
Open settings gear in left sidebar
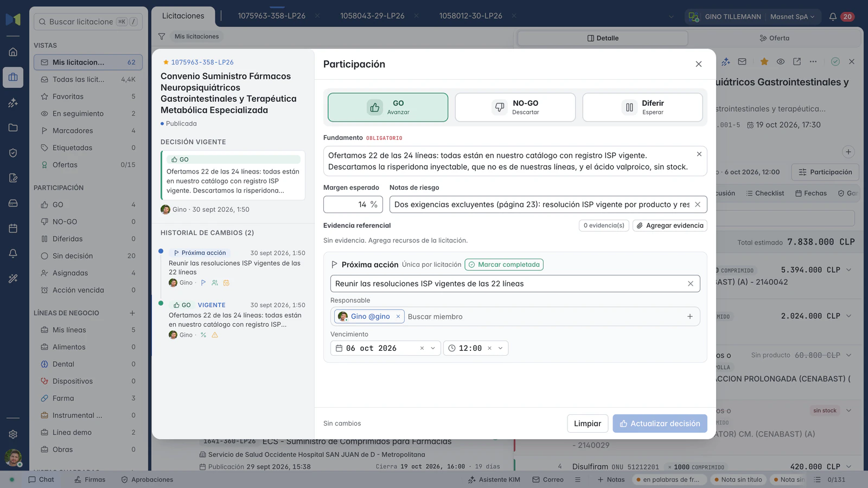[13, 434]
